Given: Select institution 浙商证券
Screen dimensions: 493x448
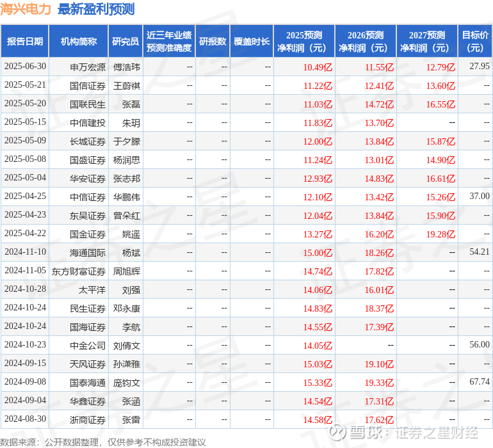Looking at the screenshot, I should pyautogui.click(x=88, y=419).
